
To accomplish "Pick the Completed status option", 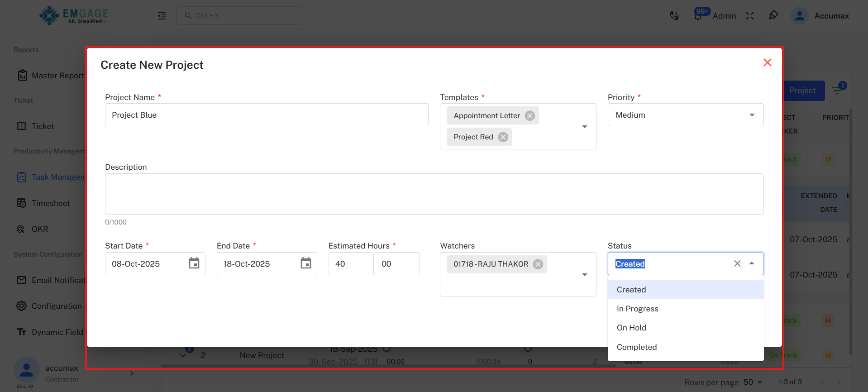I will click(x=636, y=347).
